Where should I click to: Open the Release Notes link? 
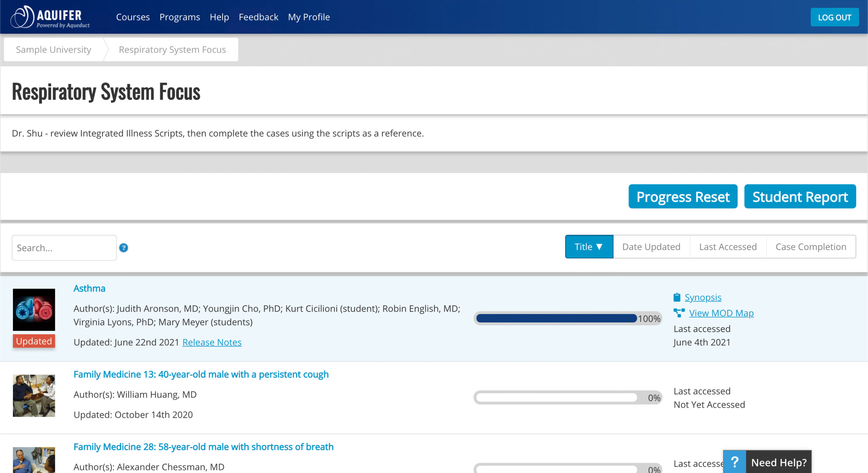pyautogui.click(x=212, y=342)
